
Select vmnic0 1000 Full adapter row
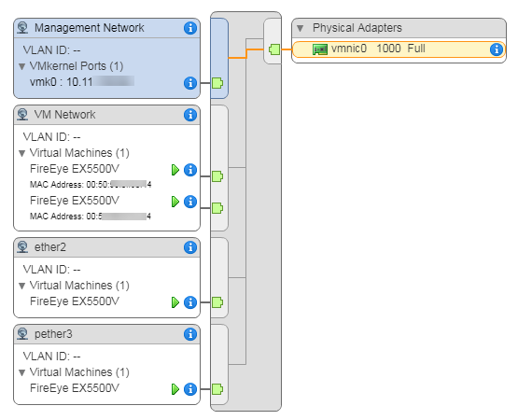click(399, 49)
